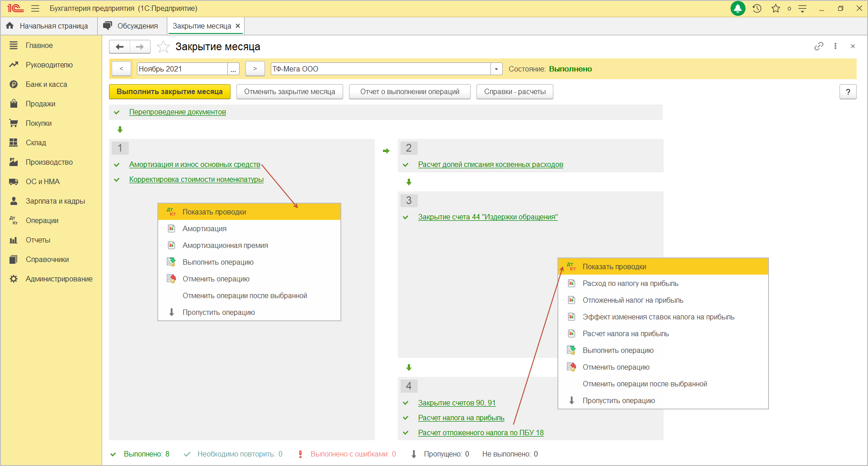The image size is (868, 466).
Task: Choose Выполнить операцию in left menu
Action: (x=249, y=262)
